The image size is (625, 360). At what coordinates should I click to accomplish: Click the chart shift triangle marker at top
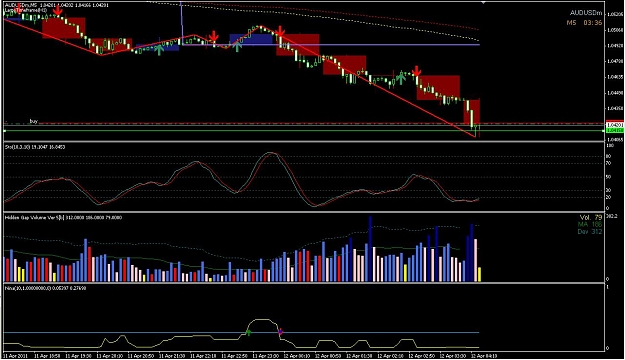coord(483,2)
